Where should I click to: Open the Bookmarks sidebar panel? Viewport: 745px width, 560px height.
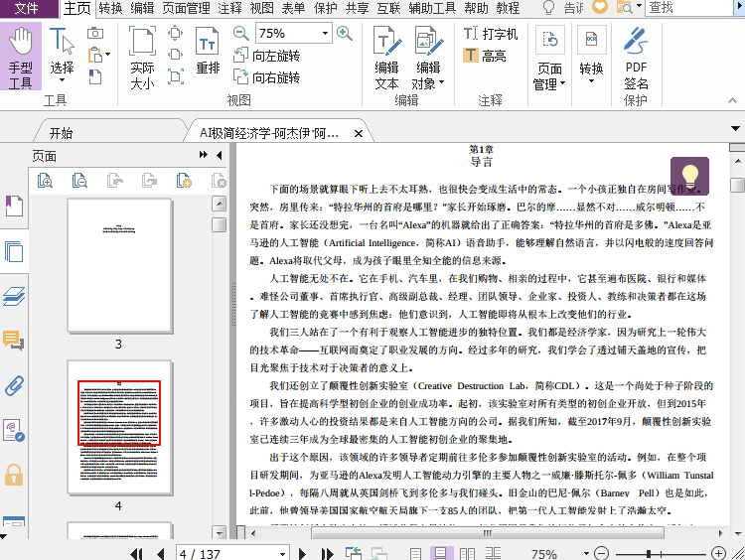pyautogui.click(x=14, y=207)
